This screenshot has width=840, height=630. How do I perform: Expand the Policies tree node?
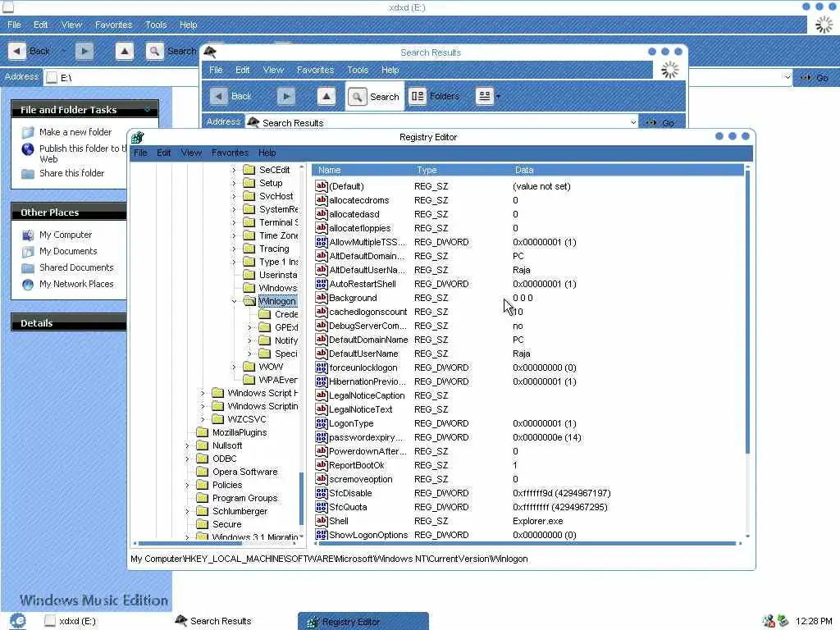(187, 486)
